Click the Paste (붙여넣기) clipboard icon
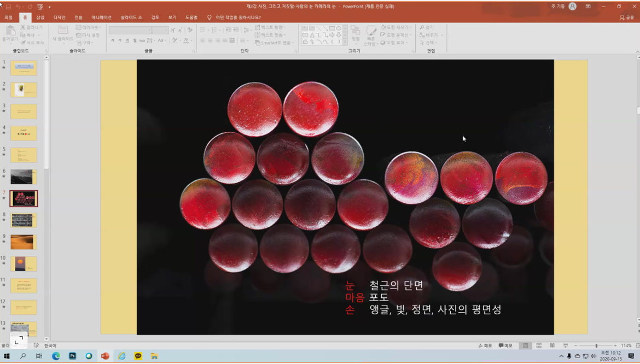Image resolution: width=640 pixels, height=364 pixels. (x=10, y=32)
